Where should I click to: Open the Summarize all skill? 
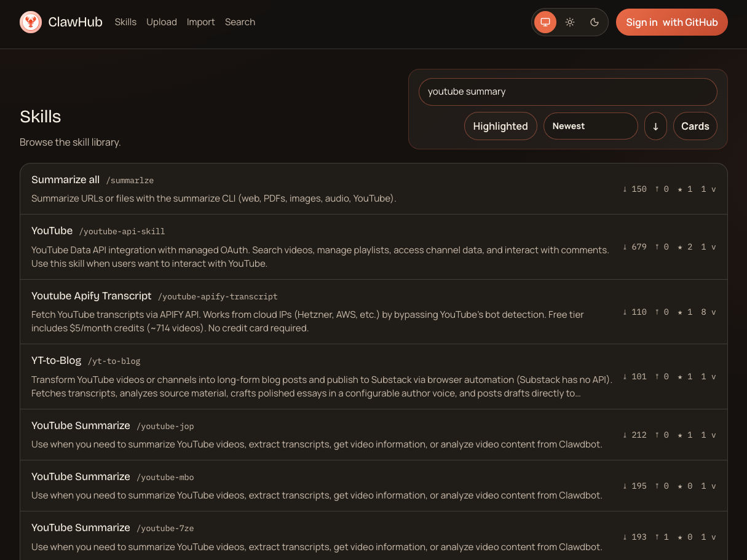coord(374,189)
